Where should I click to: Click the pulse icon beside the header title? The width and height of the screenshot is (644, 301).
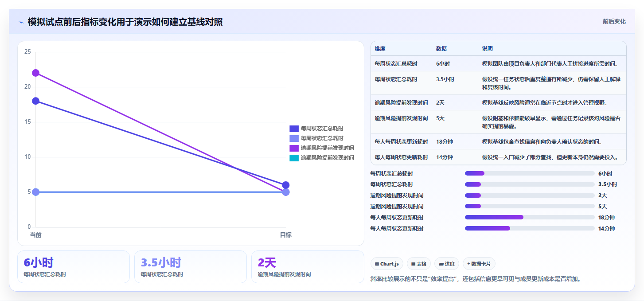21,22
